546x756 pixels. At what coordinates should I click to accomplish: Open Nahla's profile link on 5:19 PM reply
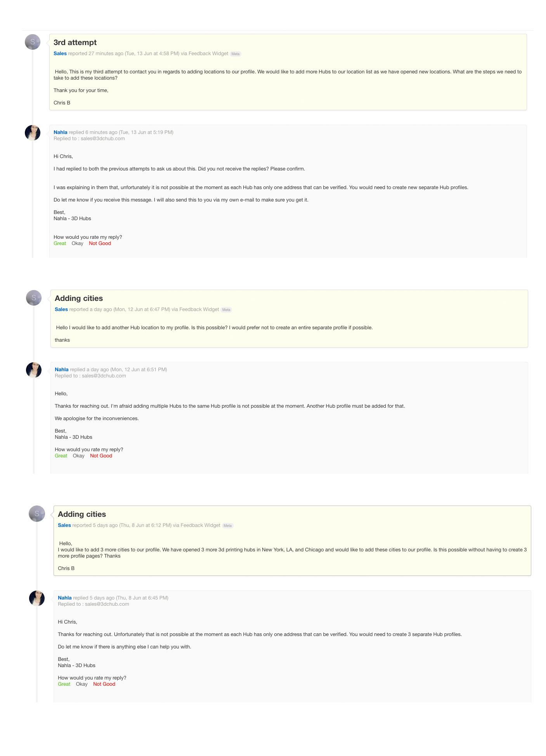tap(61, 132)
